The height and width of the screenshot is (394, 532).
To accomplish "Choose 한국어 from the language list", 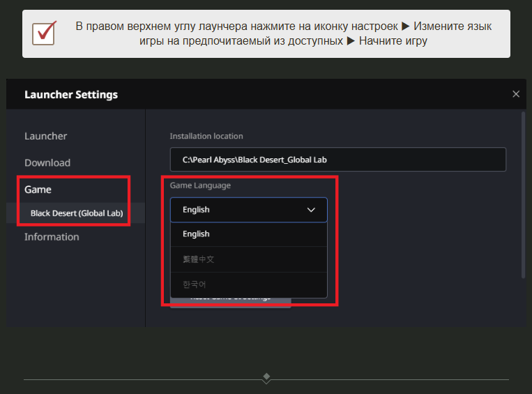I will tap(249, 285).
